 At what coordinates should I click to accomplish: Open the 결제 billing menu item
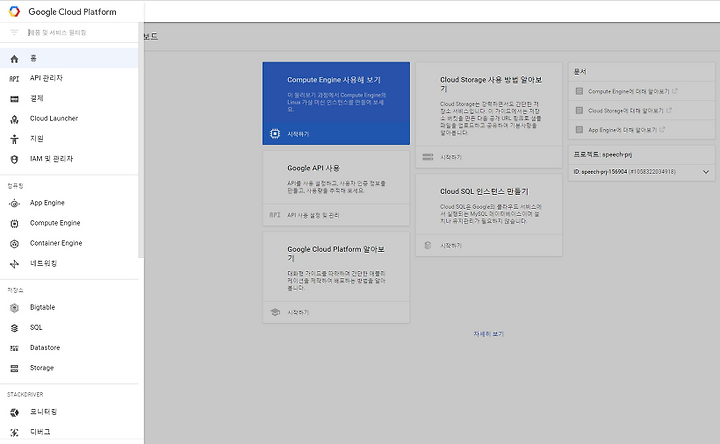coord(69,99)
